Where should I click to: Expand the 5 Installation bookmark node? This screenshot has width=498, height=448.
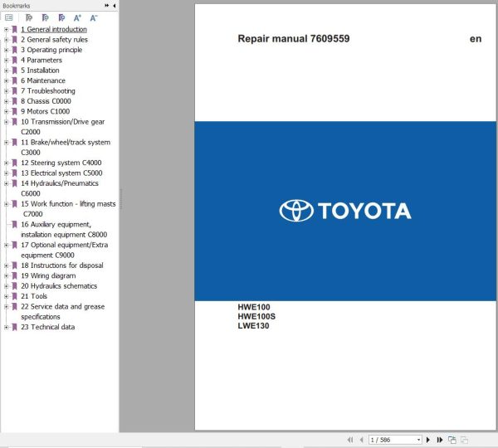click(6, 71)
